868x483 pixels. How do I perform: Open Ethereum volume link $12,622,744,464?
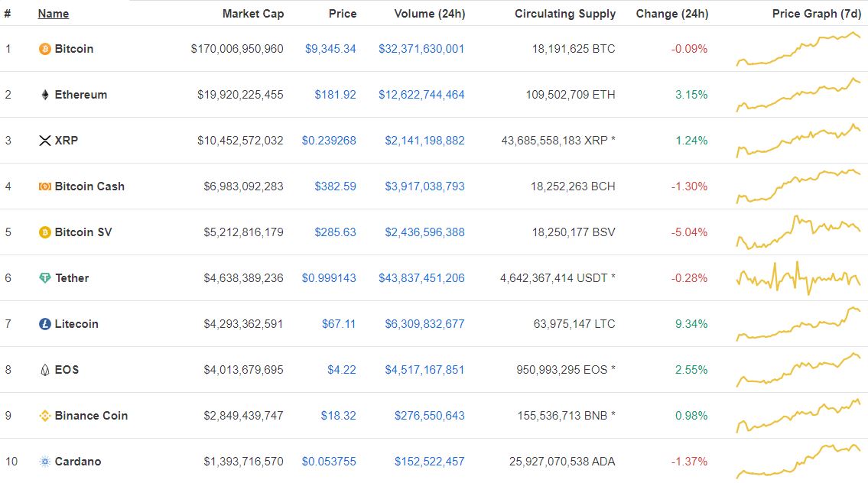point(421,95)
